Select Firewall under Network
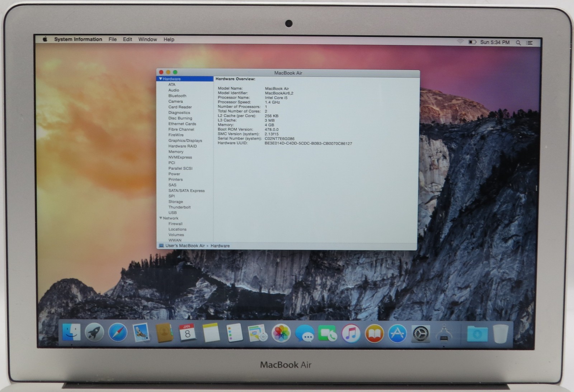 tap(175, 224)
